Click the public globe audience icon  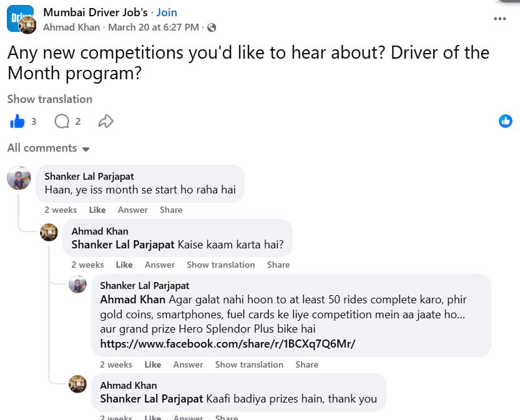point(212,27)
